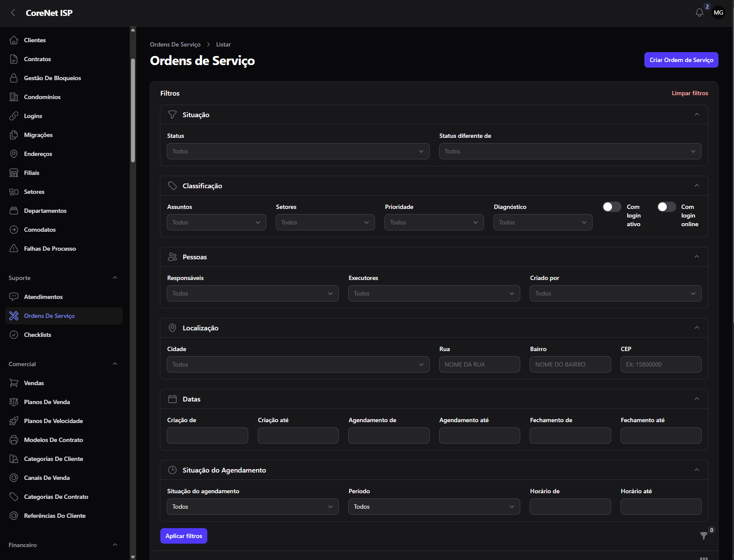Click the MG user avatar

coord(718,12)
